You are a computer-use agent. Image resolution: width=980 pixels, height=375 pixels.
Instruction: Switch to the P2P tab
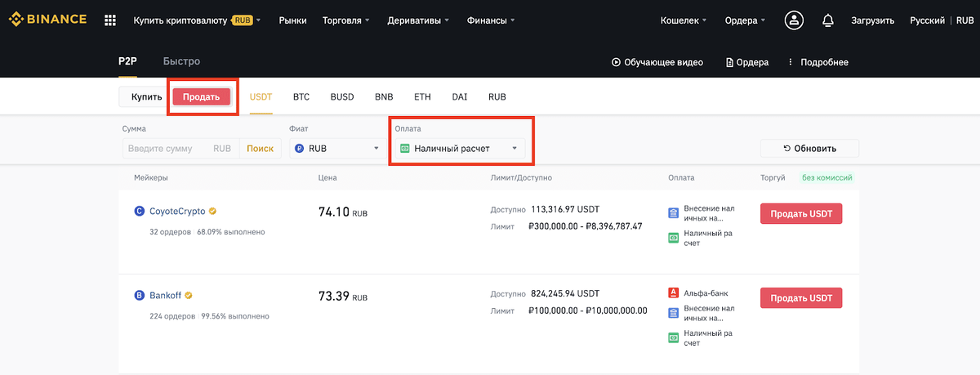click(x=127, y=61)
